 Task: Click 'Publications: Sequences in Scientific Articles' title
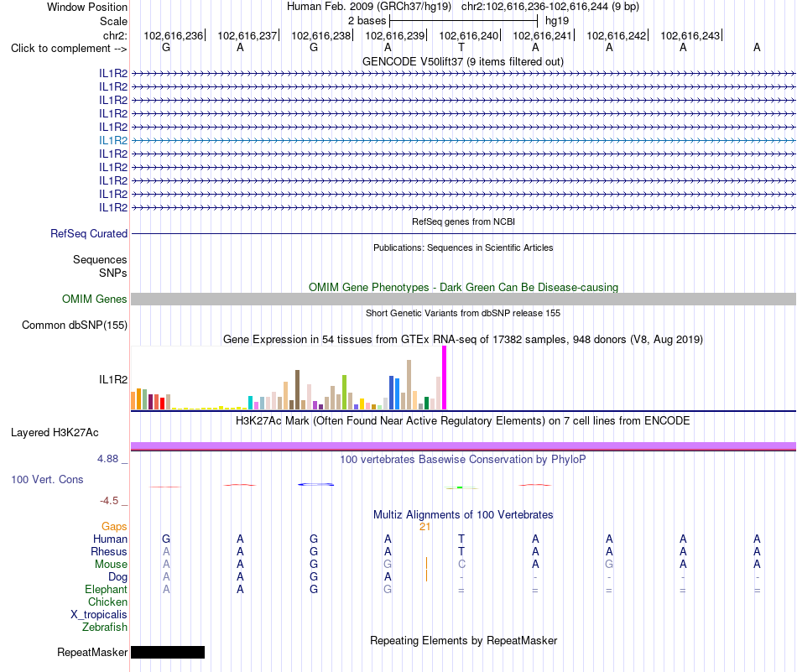[x=463, y=247]
